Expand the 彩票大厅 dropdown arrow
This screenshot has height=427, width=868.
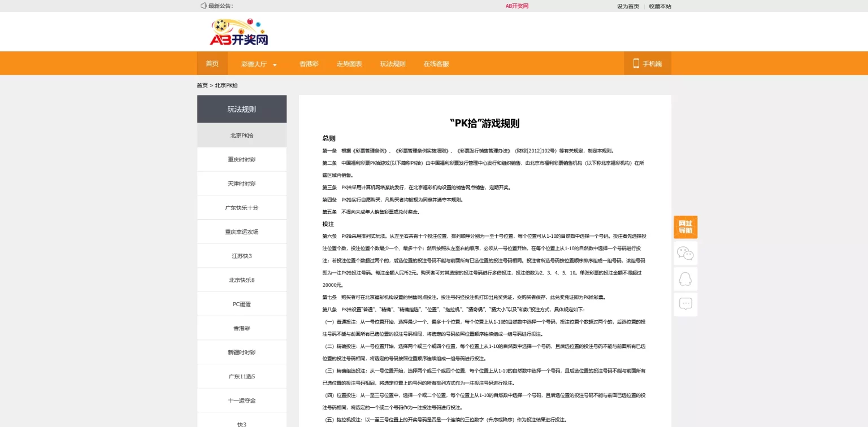(x=275, y=65)
